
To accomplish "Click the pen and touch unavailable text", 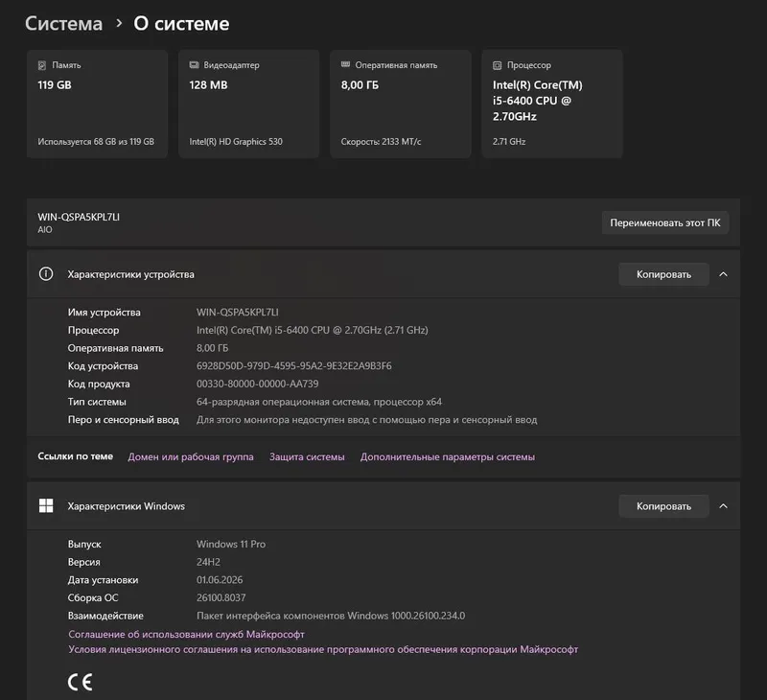I will 367,420.
